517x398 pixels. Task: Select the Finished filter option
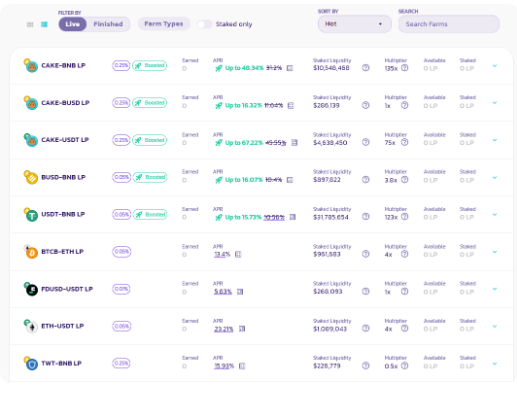tap(108, 24)
